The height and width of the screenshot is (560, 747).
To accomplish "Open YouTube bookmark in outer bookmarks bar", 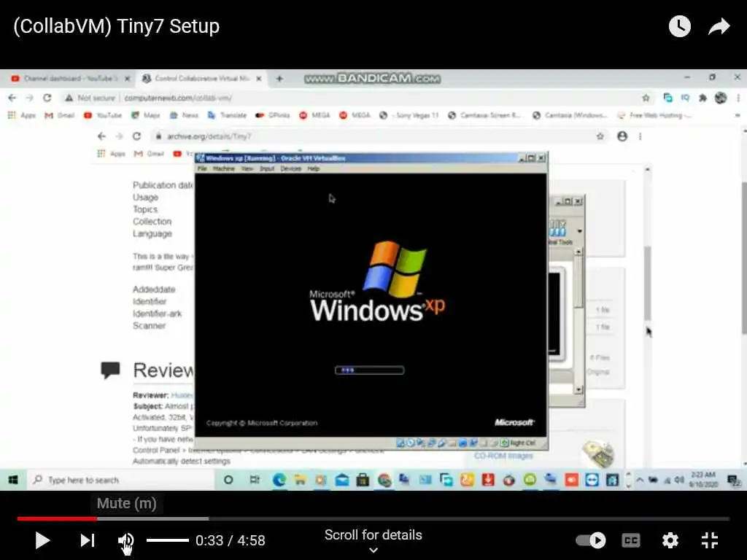I will [103, 115].
